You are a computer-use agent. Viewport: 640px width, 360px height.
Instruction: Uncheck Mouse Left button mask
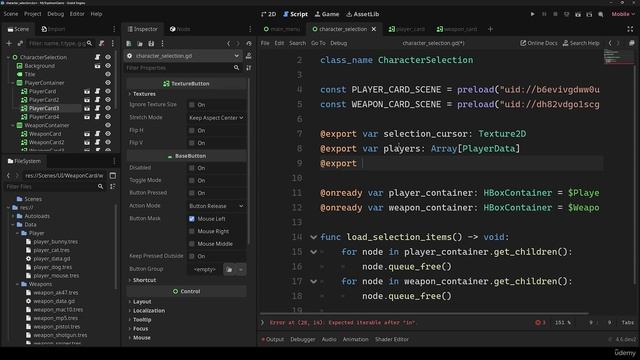192,219
